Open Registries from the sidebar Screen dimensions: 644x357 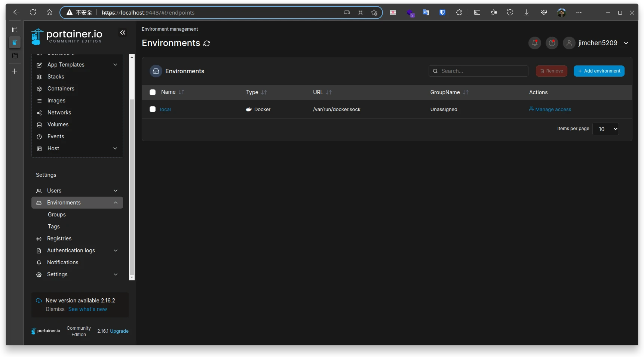(x=59, y=238)
